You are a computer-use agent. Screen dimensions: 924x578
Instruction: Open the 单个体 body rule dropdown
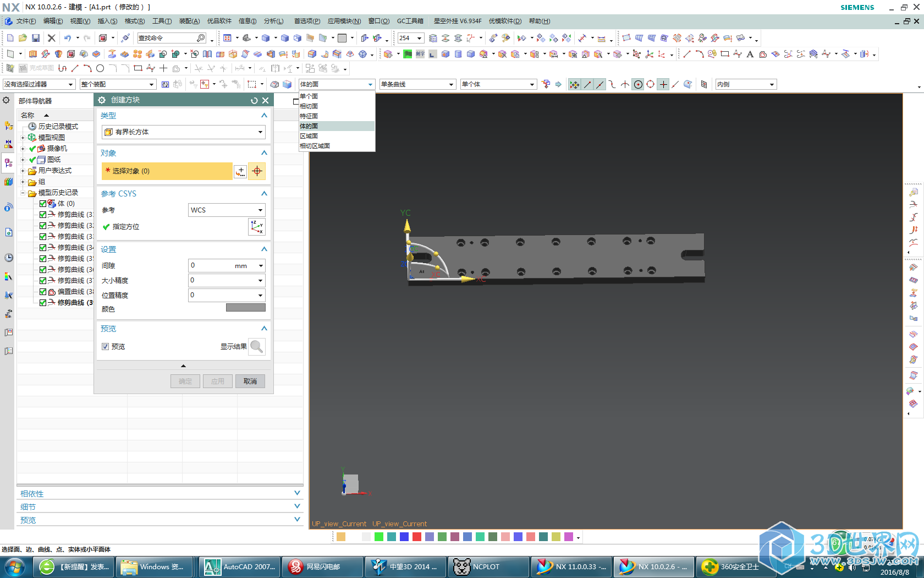click(x=498, y=84)
